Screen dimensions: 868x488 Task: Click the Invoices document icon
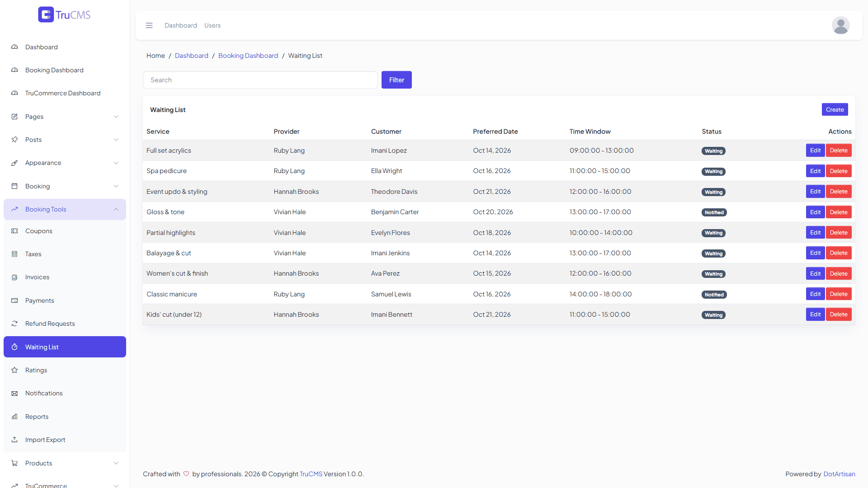point(14,277)
